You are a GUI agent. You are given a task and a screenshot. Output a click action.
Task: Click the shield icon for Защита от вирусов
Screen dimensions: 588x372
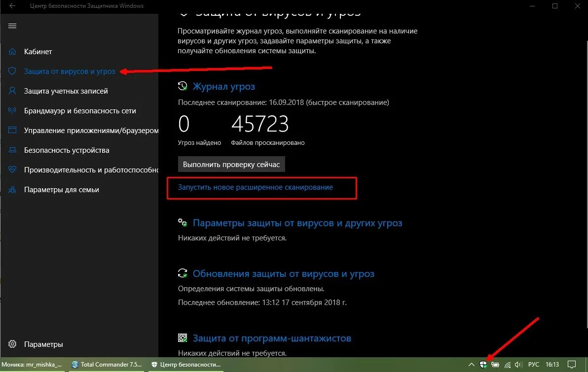pos(12,71)
